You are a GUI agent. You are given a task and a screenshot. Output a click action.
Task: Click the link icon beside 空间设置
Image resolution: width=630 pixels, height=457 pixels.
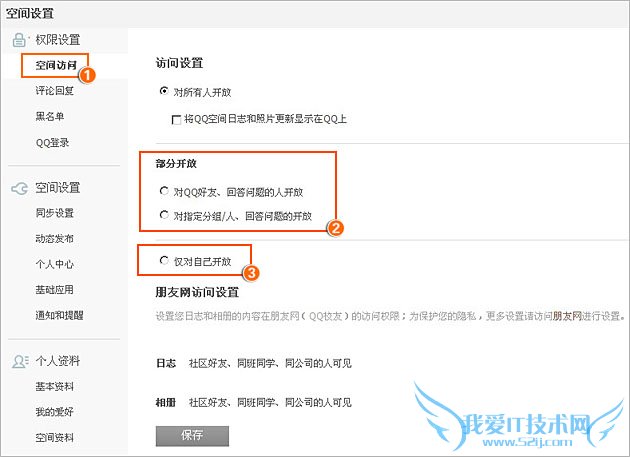pos(20,188)
